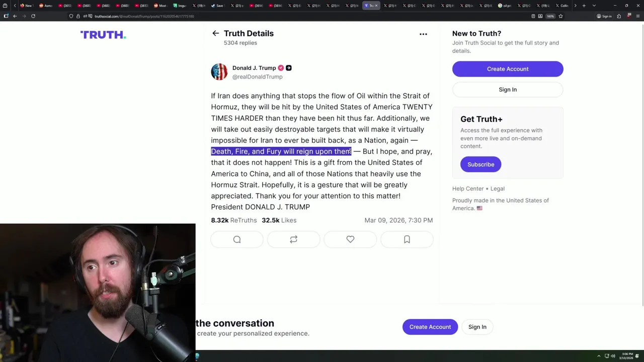This screenshot has width=644, height=362.
Task: Close the active Truth Social tab
Action: pyautogui.click(x=377, y=6)
